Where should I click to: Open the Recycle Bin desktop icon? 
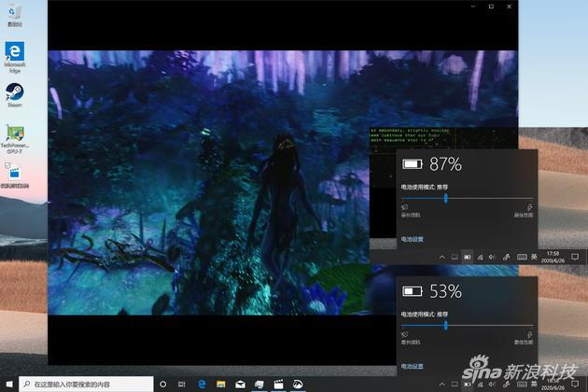(x=14, y=14)
